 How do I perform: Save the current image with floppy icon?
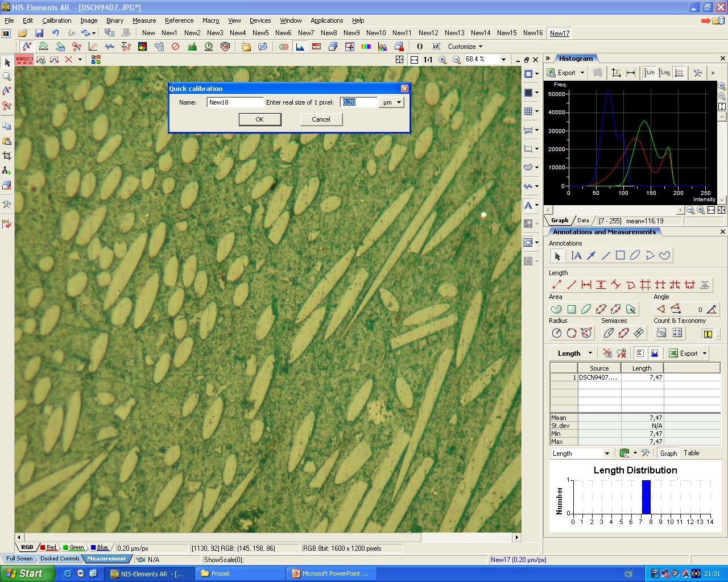click(39, 33)
